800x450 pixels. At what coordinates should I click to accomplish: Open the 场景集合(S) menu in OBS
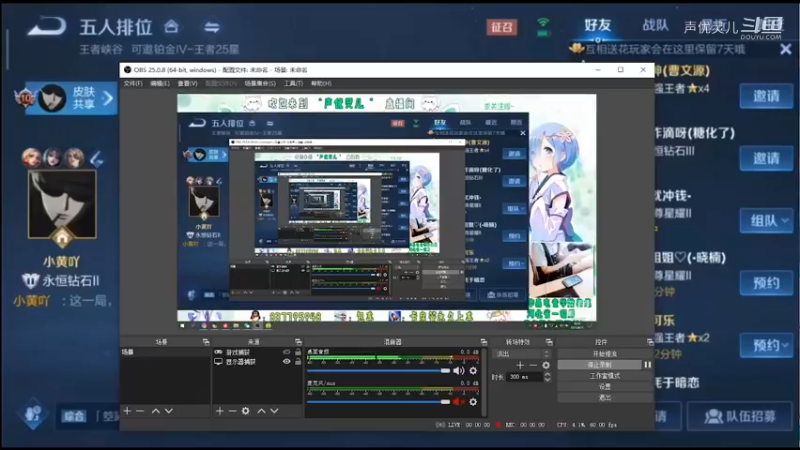tap(260, 83)
